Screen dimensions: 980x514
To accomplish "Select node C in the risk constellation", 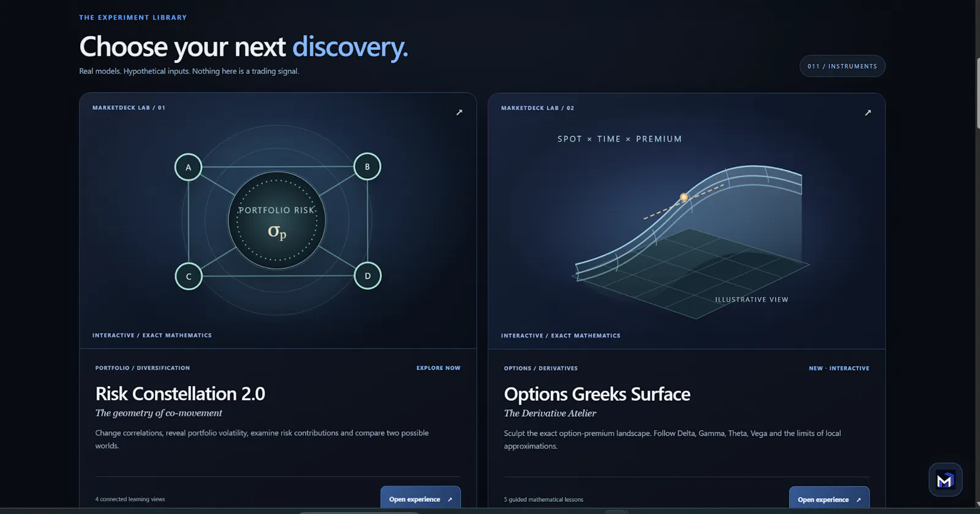I will pyautogui.click(x=189, y=276).
